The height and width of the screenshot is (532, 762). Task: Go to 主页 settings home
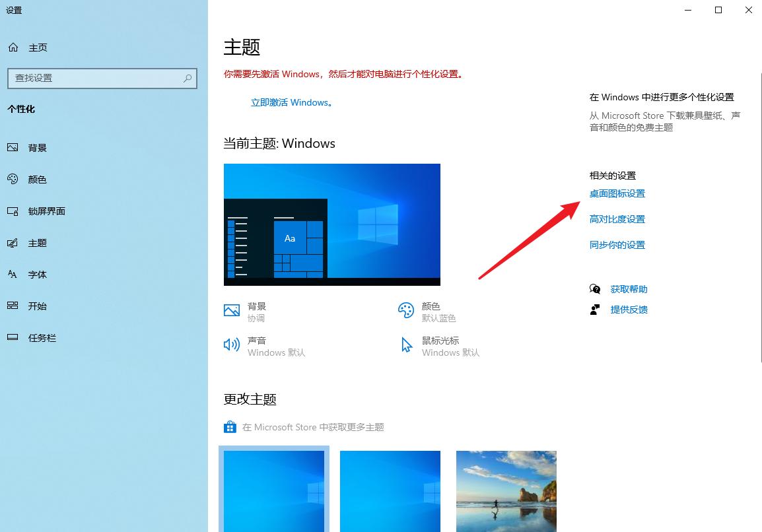tap(38, 48)
